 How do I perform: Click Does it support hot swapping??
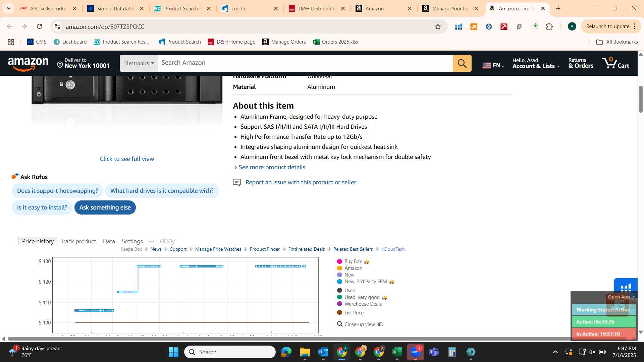57,191
